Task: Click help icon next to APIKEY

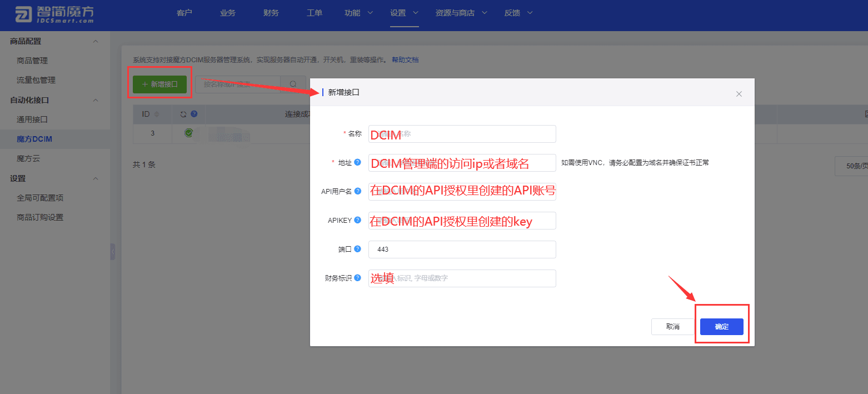Action: [358, 220]
